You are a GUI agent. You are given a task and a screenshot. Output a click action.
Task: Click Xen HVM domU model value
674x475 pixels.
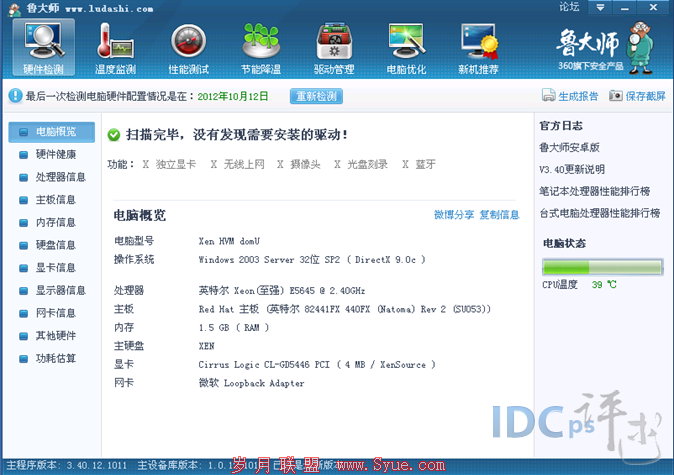click(229, 241)
